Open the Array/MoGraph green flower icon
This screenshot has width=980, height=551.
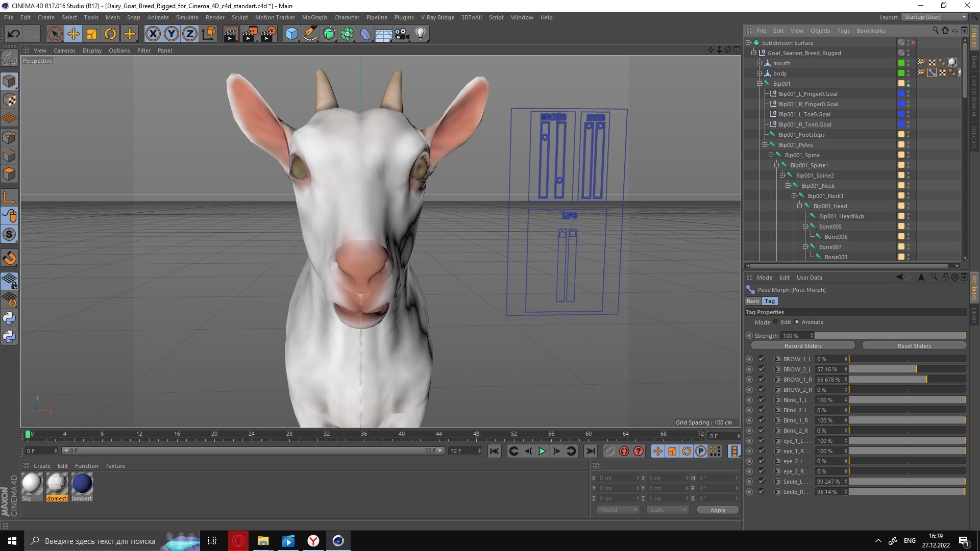coord(347,34)
